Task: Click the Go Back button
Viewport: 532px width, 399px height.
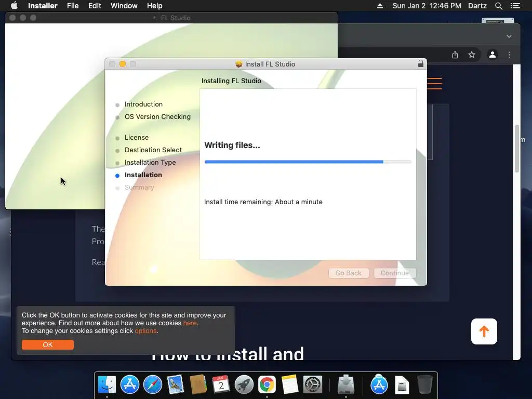Action: tap(349, 273)
